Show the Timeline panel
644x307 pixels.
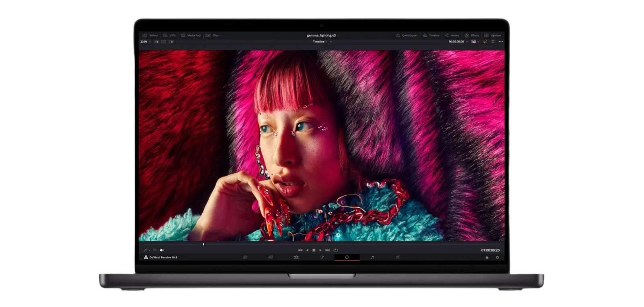click(x=431, y=35)
